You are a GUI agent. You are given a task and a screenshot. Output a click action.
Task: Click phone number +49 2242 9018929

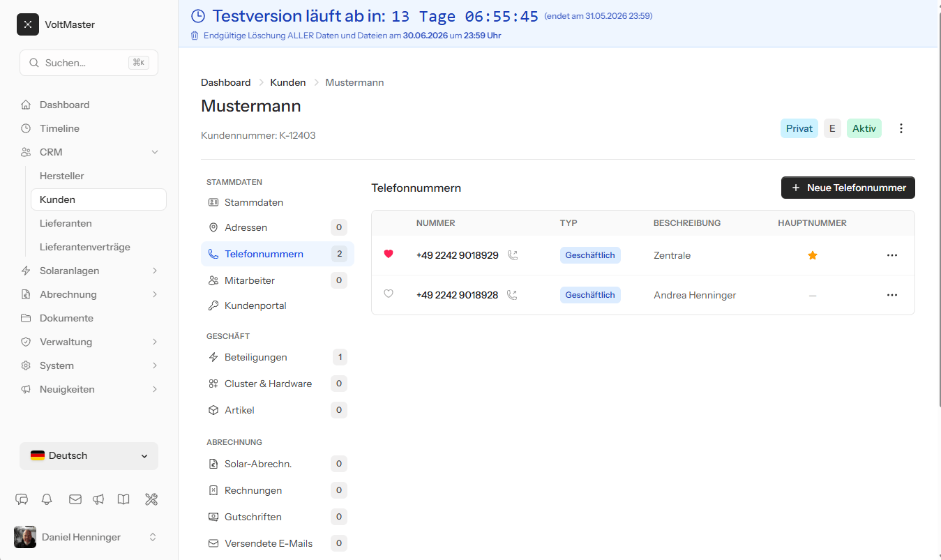[458, 255]
